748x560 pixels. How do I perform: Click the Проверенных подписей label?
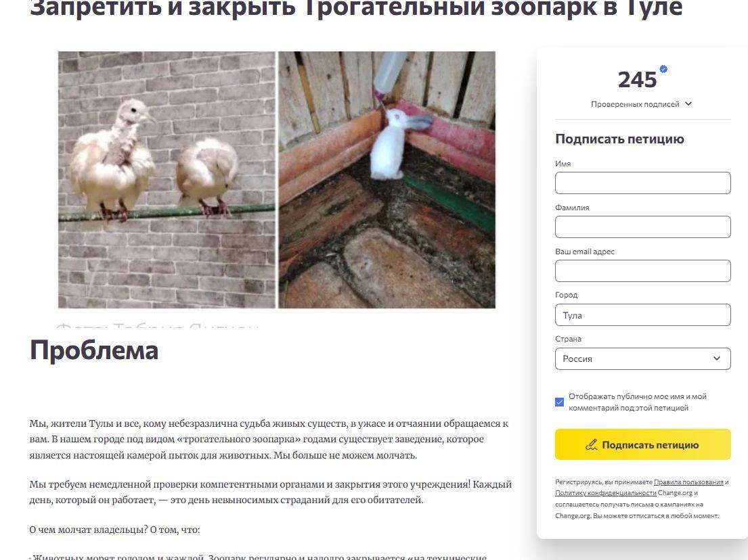pos(635,104)
